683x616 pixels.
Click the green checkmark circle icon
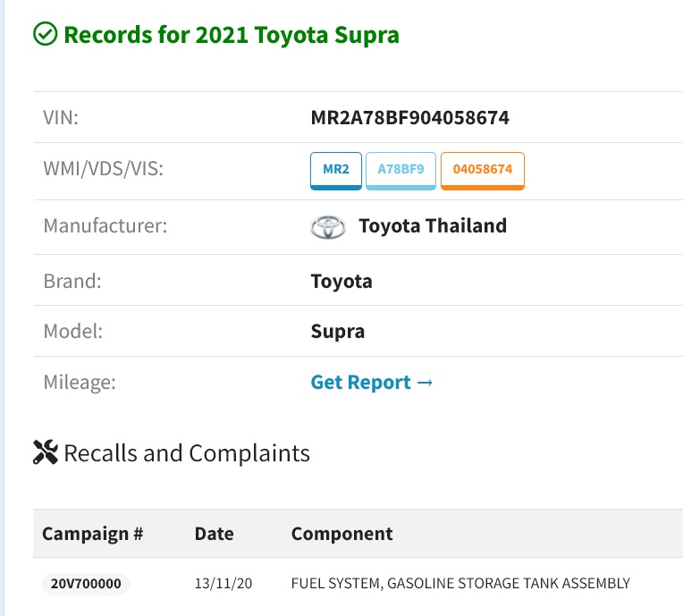coord(46,34)
